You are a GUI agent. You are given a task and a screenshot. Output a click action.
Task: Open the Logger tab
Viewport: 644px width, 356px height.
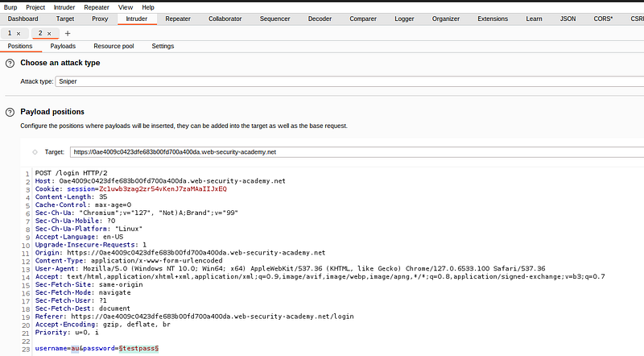coord(405,19)
